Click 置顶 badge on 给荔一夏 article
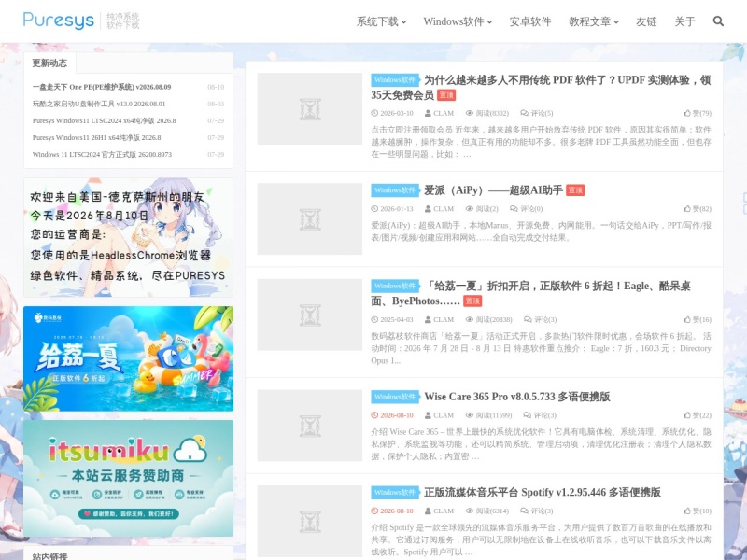Viewport: 747px width, 560px height. coord(472,301)
